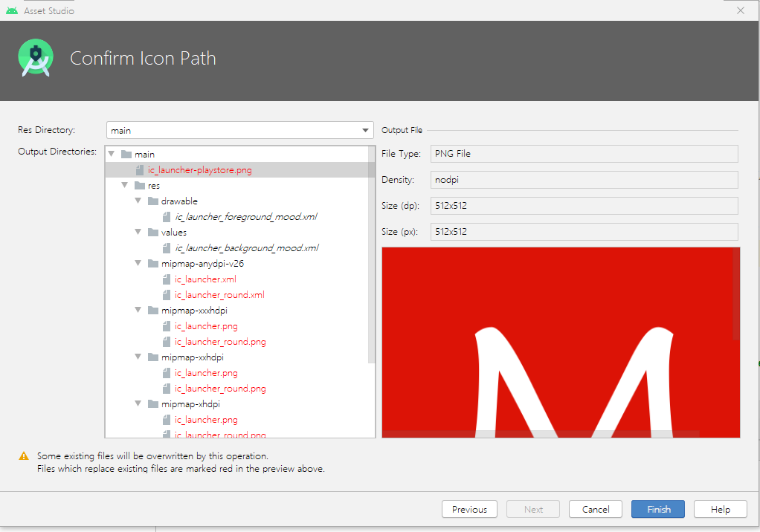Click the mipmap-anydpi-v26 folder icon
Screen dimensions: 760x532
click(152, 264)
